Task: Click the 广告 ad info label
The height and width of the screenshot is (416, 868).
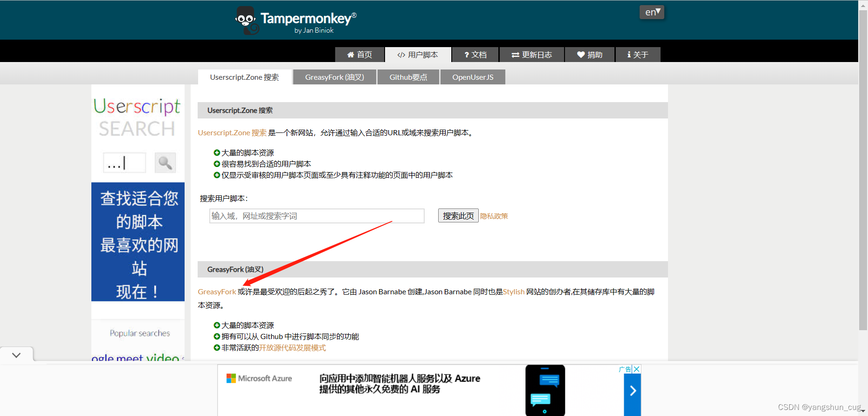Action: point(625,369)
